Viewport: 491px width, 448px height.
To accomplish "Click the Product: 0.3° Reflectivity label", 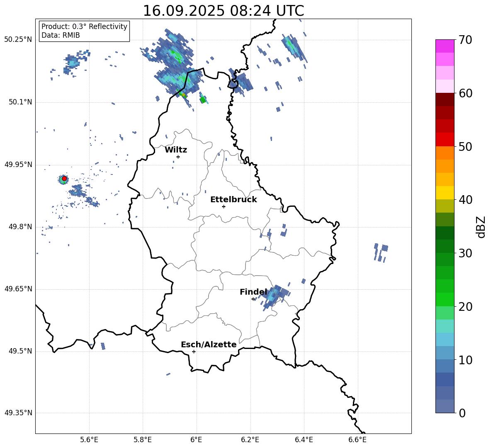I will [84, 27].
